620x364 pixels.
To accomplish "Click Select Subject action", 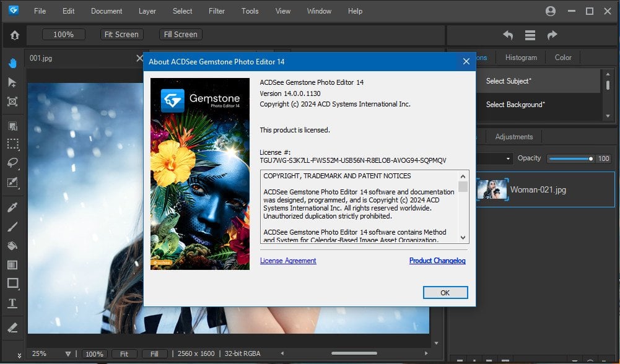I will tap(538, 81).
